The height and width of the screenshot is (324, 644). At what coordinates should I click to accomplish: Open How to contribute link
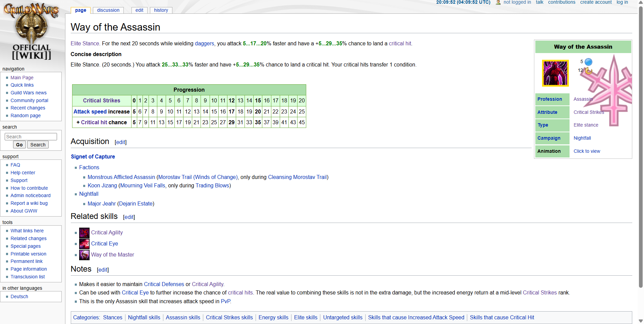(x=29, y=188)
